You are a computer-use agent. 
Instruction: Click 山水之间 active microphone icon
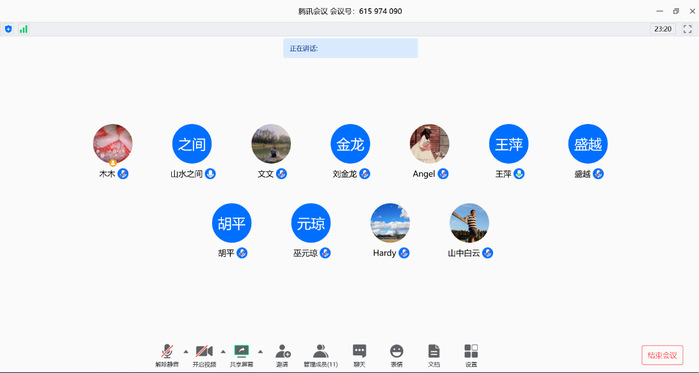(210, 174)
